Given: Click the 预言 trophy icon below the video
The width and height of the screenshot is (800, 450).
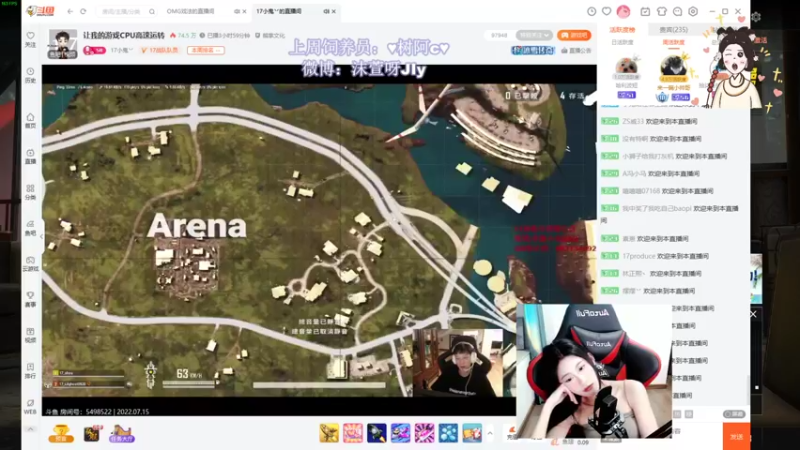Looking at the screenshot, I should [x=61, y=433].
